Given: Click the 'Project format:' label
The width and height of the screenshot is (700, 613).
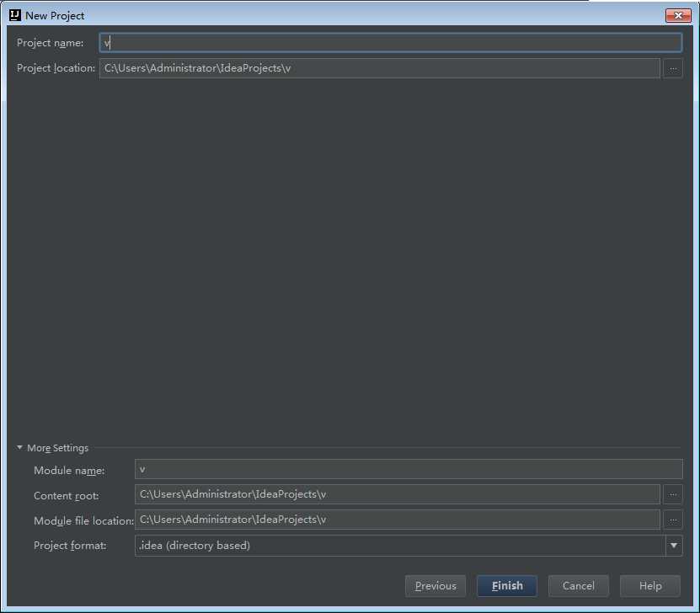Looking at the screenshot, I should pyautogui.click(x=70, y=546).
